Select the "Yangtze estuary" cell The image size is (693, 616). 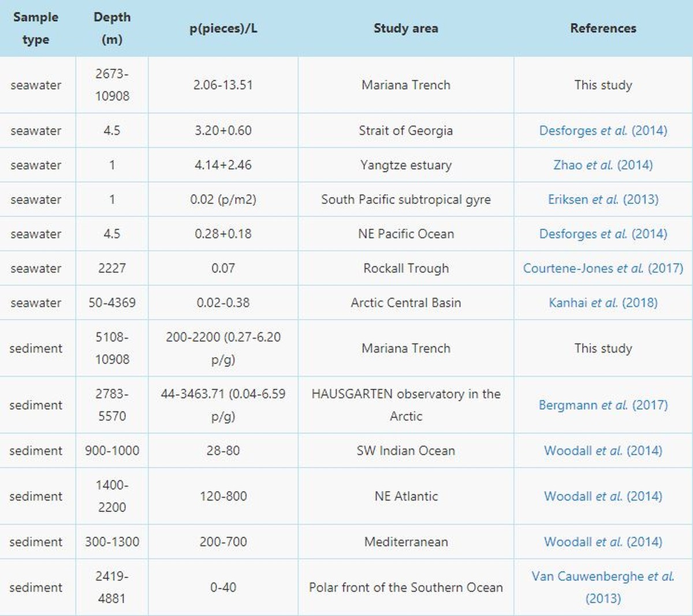(406, 165)
